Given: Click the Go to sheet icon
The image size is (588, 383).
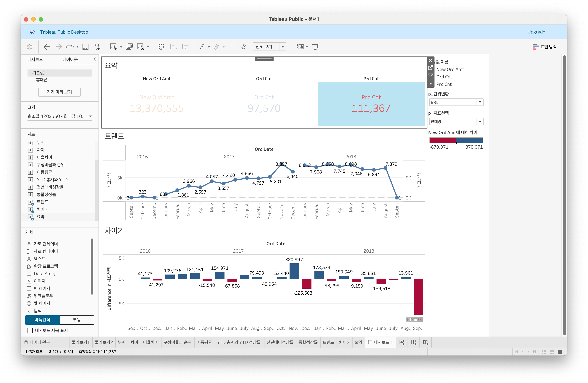Looking at the screenshot, I should (x=430, y=68).
